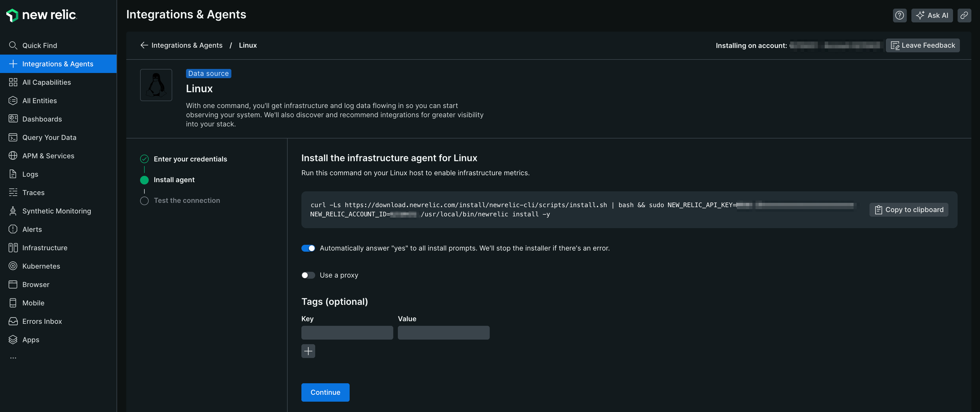
Task: Open Query Your Data
Action: tap(49, 137)
